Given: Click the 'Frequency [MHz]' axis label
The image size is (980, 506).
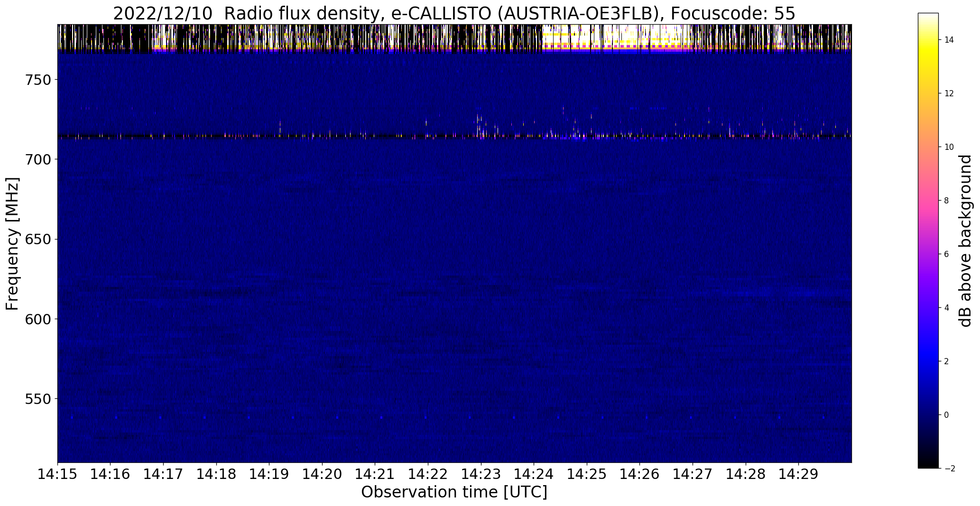Looking at the screenshot, I should (x=13, y=244).
